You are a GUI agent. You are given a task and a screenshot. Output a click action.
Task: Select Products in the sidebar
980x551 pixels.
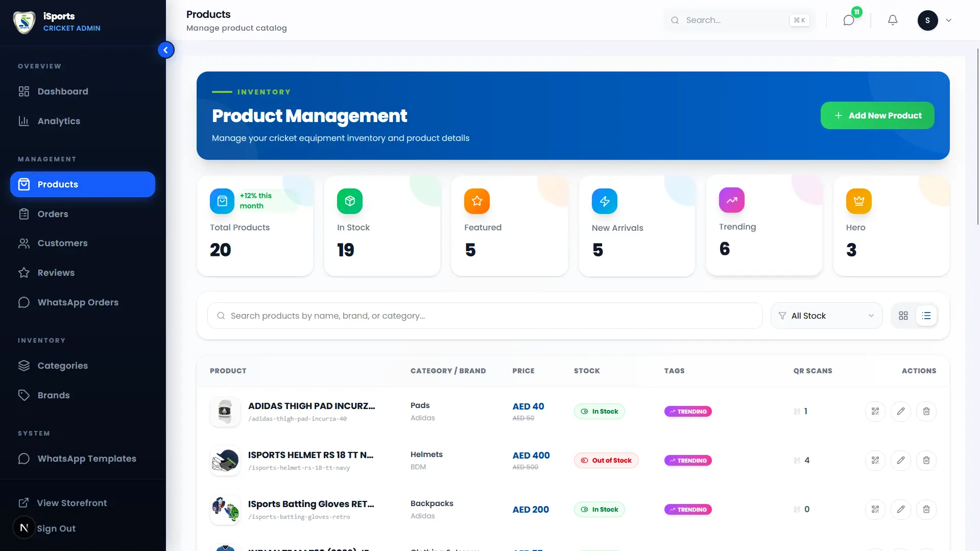point(83,184)
